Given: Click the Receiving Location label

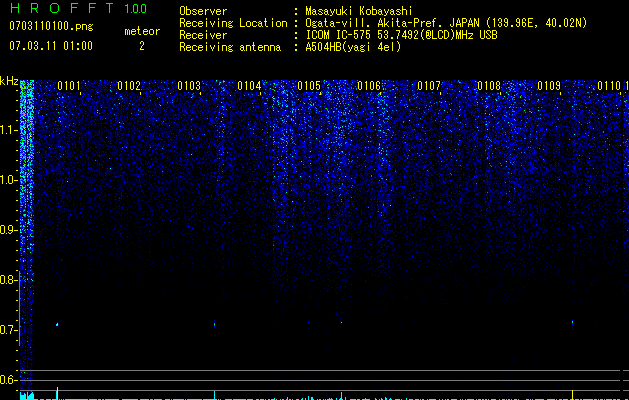Looking at the screenshot, I should coord(233,23).
